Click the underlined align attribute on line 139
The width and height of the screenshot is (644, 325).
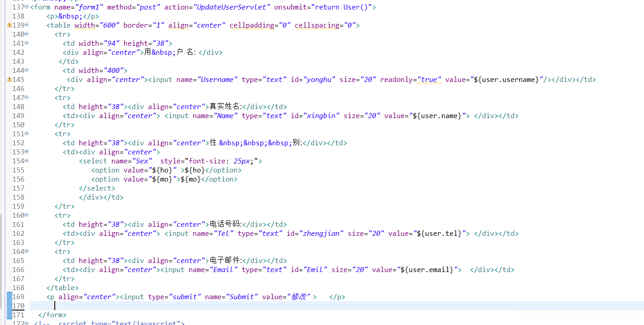coord(178,25)
